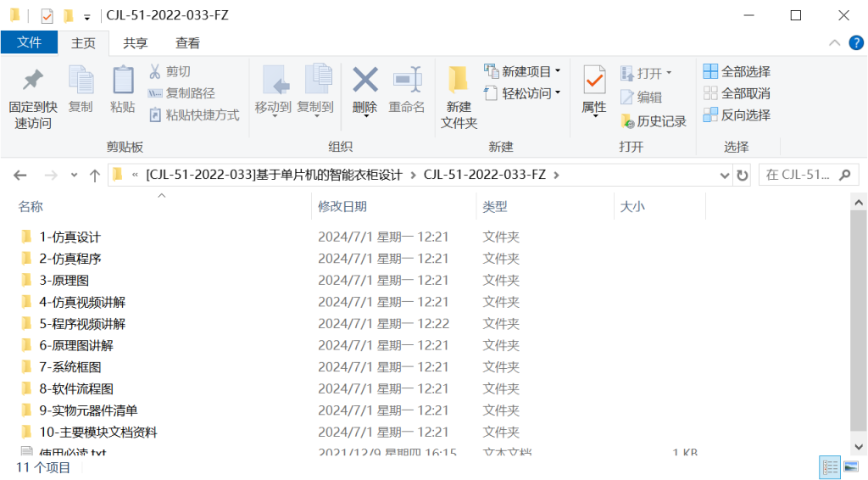Select folder 6-原理图讲解
This screenshot has width=868, height=480.
pos(75,345)
